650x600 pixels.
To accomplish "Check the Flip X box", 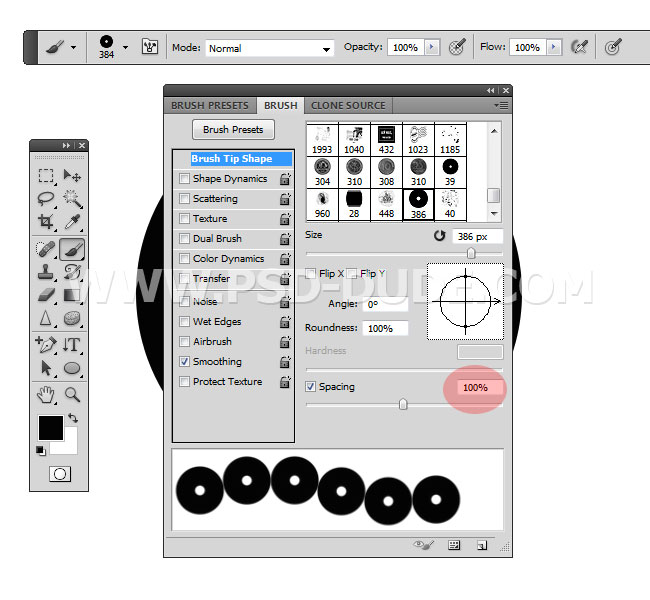I will pos(310,273).
